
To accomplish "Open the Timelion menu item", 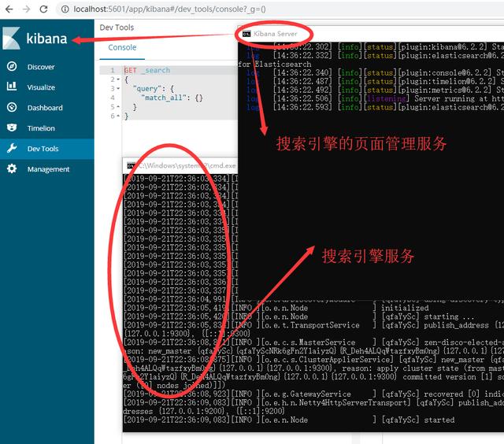I will coord(41,128).
